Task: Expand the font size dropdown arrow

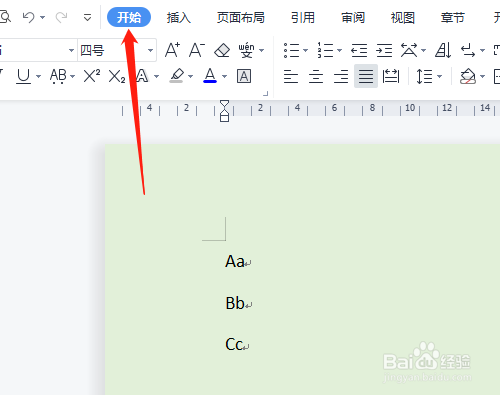Action: tap(150, 50)
